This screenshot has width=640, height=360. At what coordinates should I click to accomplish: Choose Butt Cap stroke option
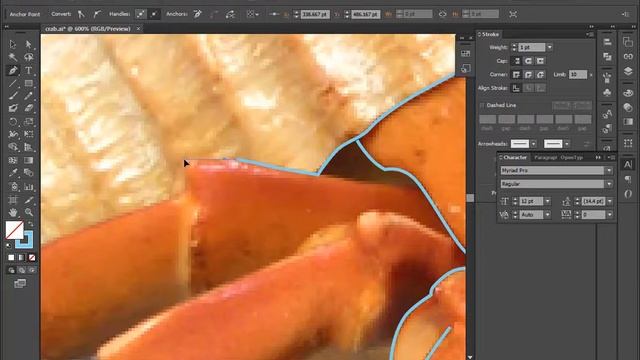click(x=517, y=61)
